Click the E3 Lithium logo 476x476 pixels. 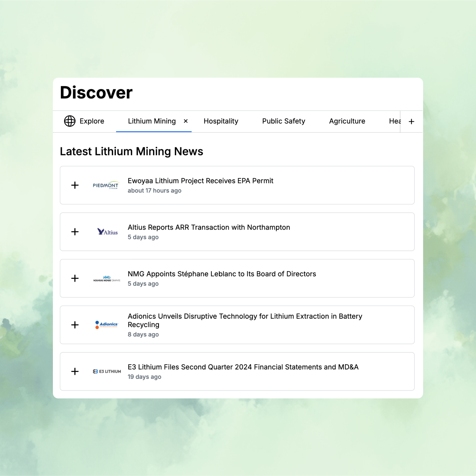[x=107, y=371]
